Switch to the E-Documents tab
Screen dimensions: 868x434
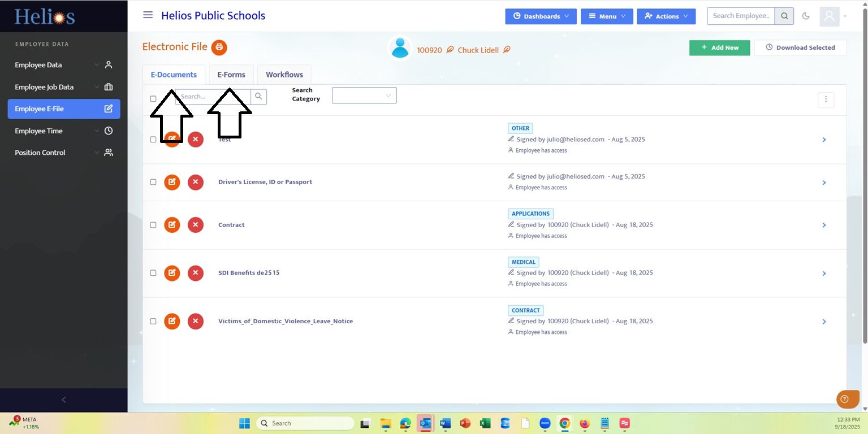click(174, 75)
